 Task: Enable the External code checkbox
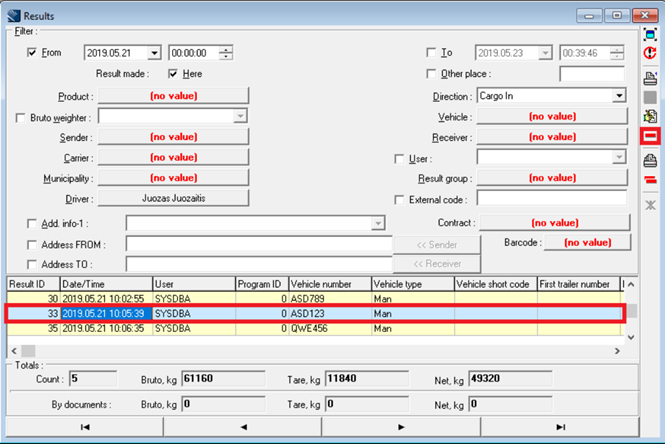coord(399,200)
